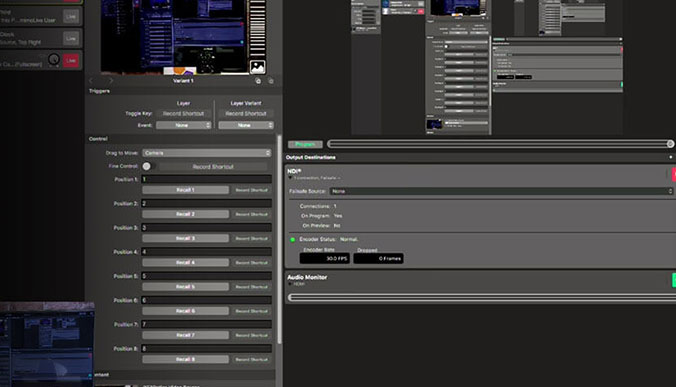Turn the volume knob on the fullscreen layer

pos(54,59)
